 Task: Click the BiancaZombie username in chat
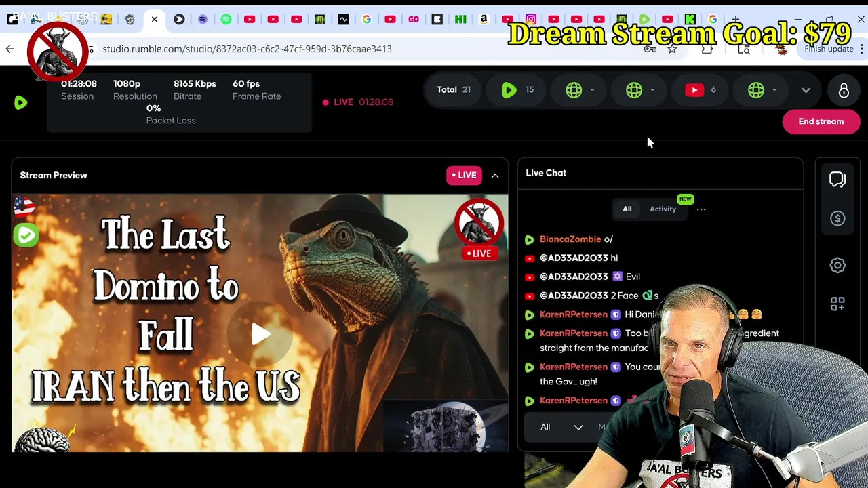pos(570,239)
